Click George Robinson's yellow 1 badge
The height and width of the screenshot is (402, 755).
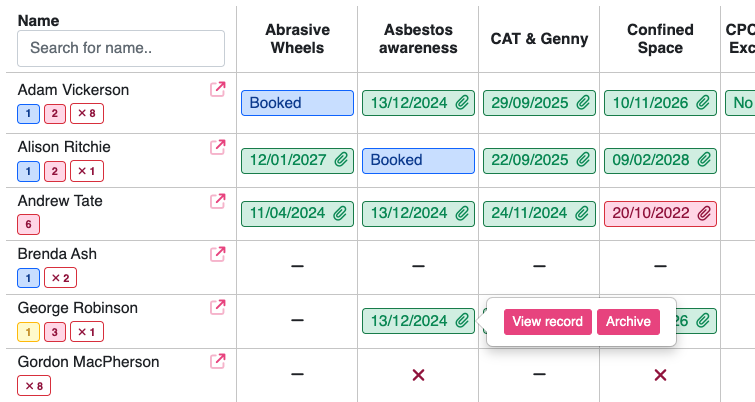point(29,332)
